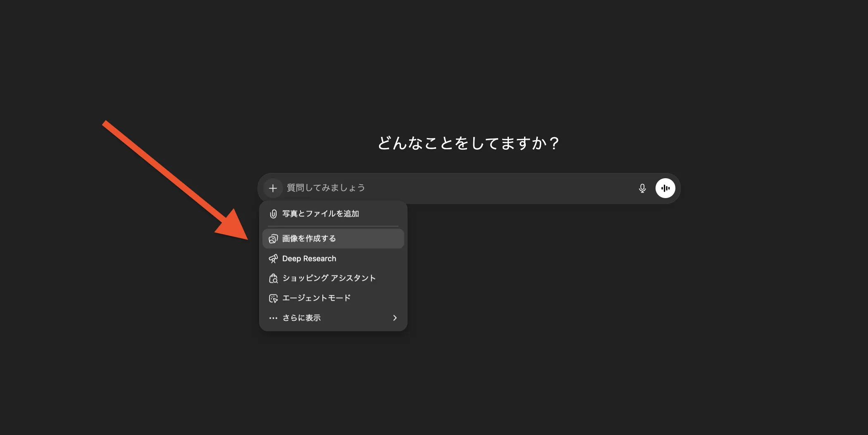868x435 pixels.
Task: Click the telescope icon beside Deep Research
Action: 273,258
